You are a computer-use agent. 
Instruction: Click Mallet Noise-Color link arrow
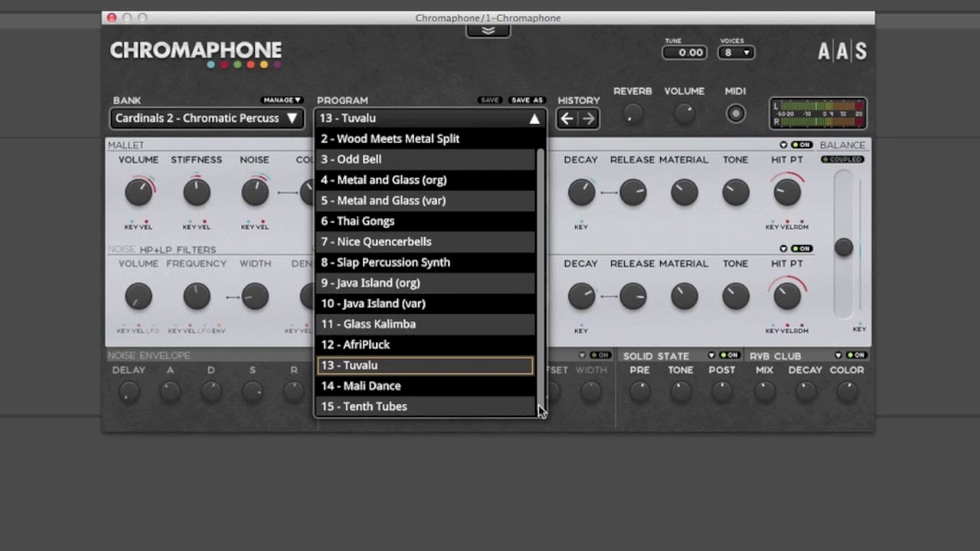(x=288, y=193)
